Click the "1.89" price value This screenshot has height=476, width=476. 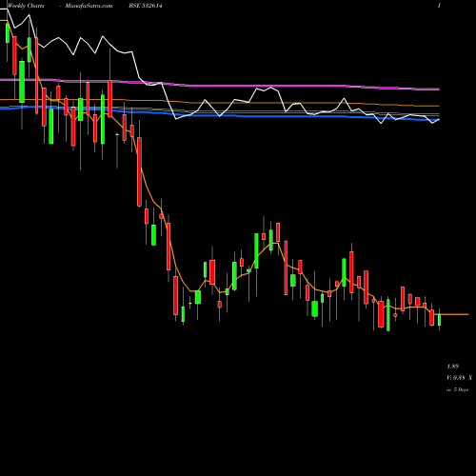[x=453, y=367]
